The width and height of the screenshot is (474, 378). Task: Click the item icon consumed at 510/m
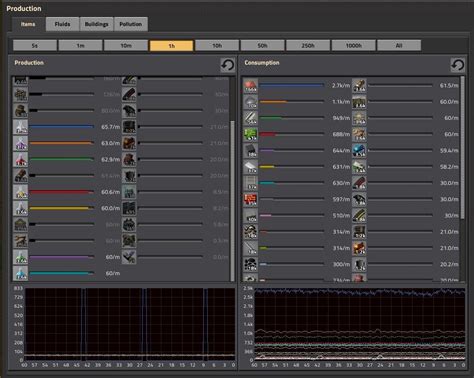pyautogui.click(x=250, y=216)
